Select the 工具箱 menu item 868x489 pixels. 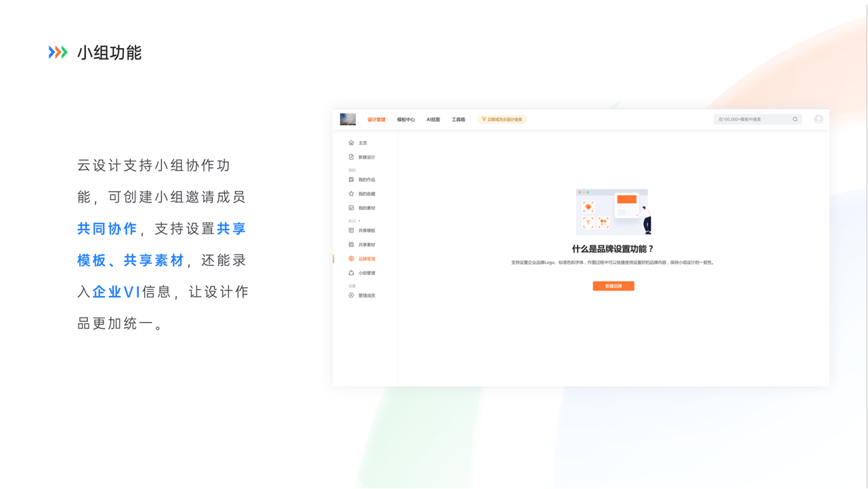pyautogui.click(x=458, y=120)
